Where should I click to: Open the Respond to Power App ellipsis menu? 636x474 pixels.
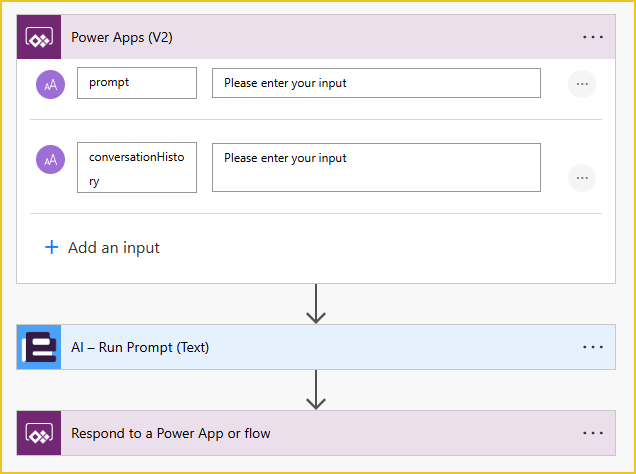tap(593, 434)
